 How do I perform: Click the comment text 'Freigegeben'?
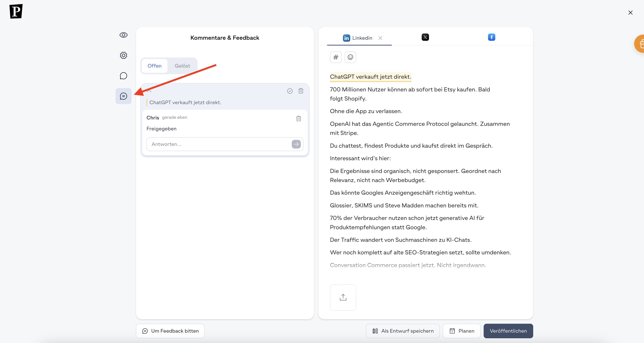point(161,129)
